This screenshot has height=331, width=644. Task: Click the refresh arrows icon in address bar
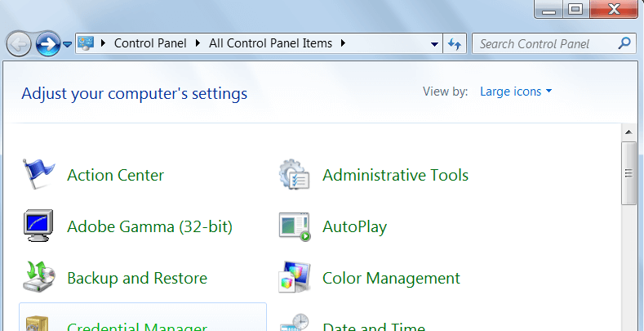tap(455, 43)
